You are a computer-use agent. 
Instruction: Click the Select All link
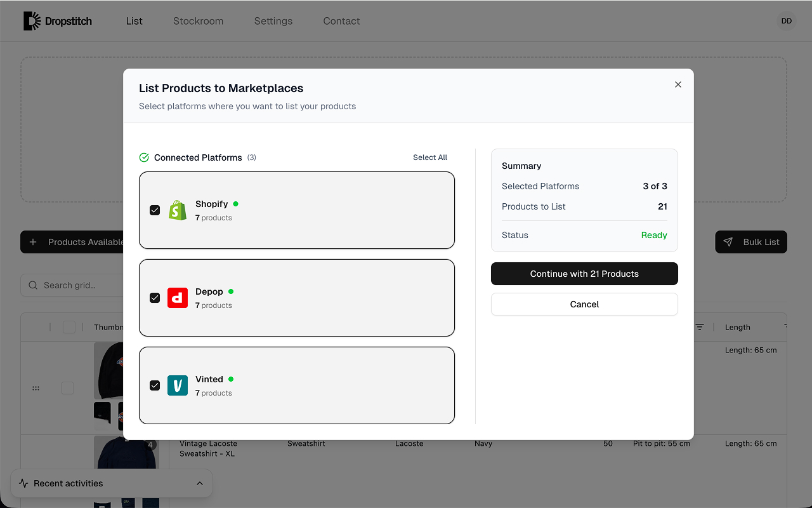tap(430, 157)
